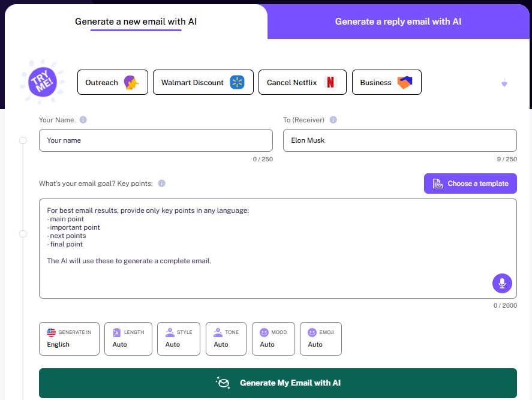Select the Outreach example preset

coord(113,82)
